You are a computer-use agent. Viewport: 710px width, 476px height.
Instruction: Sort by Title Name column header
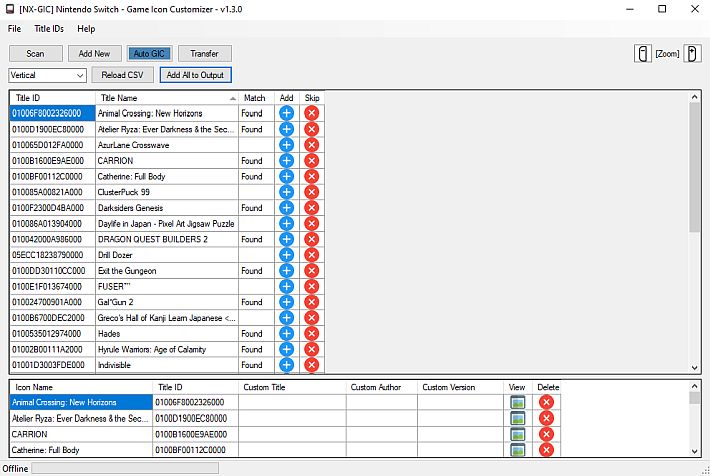tap(167, 98)
